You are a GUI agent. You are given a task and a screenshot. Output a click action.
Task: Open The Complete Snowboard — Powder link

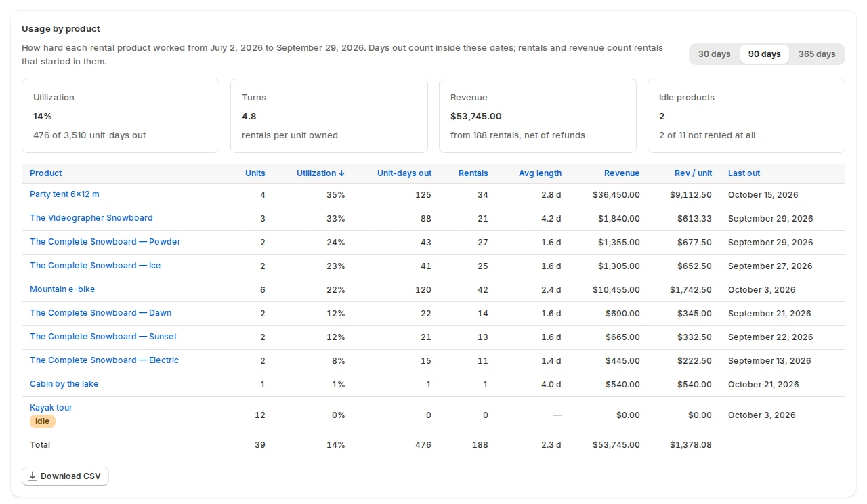tap(105, 242)
